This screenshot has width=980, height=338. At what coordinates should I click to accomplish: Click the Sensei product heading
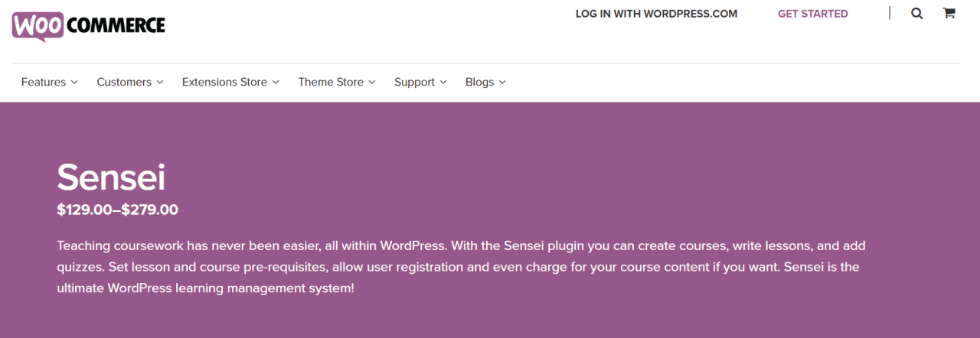point(111,178)
